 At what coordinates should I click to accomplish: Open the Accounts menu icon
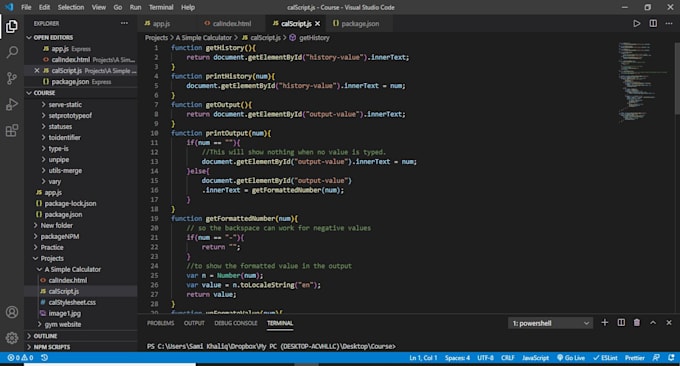(12, 312)
